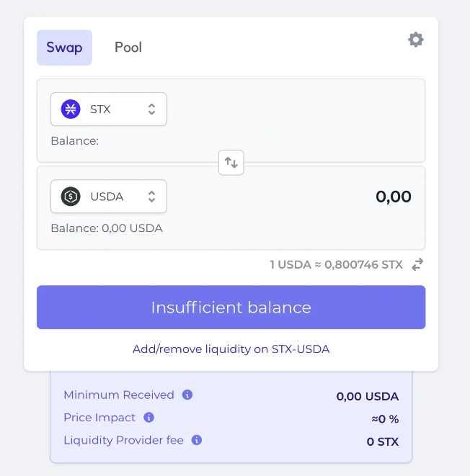Click the Insufficient balance button
Image resolution: width=470 pixels, height=476 pixels.
231,307
